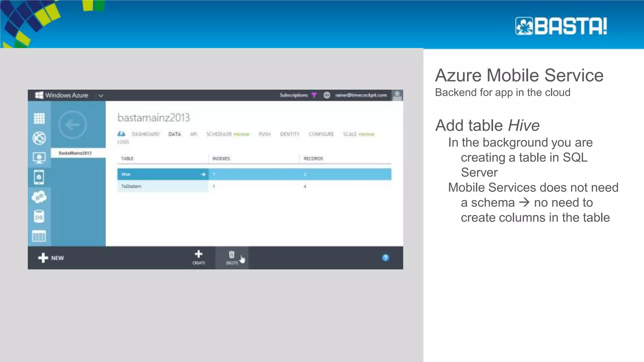Expand the Windows Azure header dropdown chevron
644x362 pixels.
(x=101, y=96)
